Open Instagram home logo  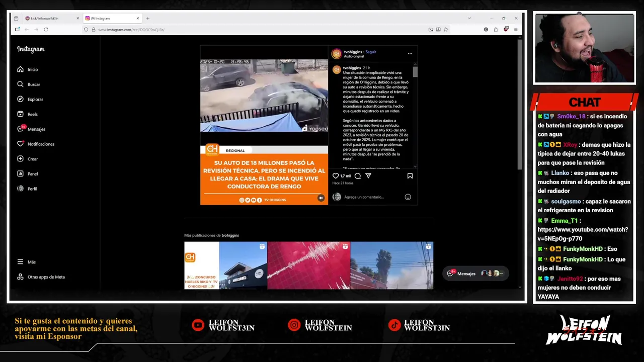coord(31,49)
